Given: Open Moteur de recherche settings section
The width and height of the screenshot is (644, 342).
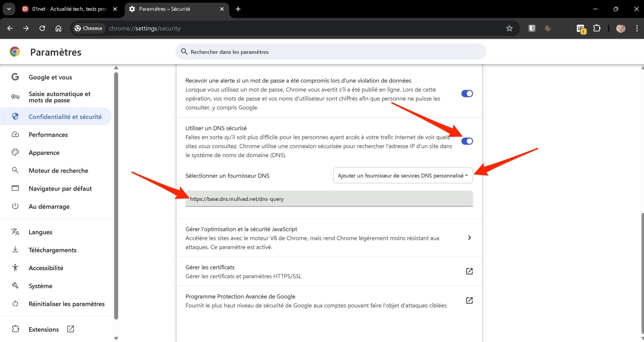Looking at the screenshot, I should click(x=58, y=170).
